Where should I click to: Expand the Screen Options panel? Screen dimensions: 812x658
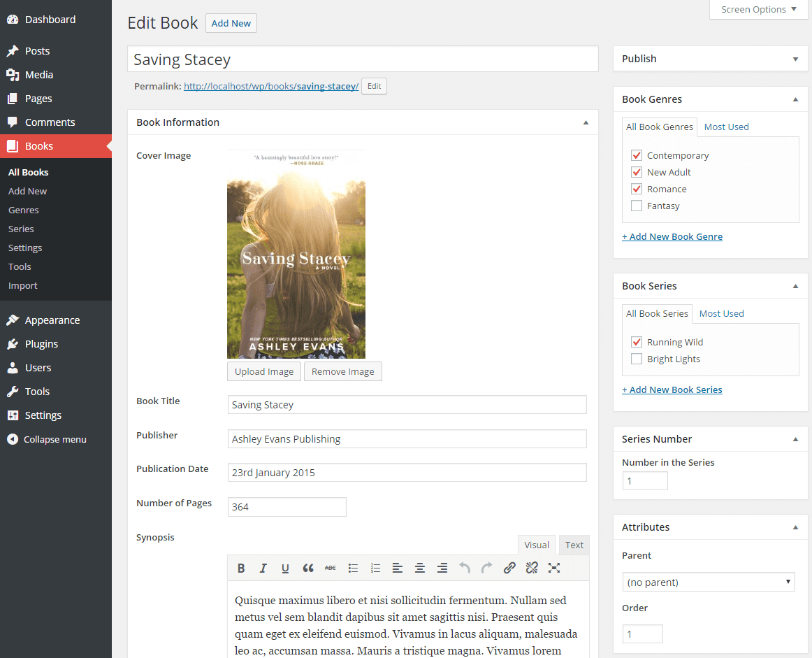758,10
